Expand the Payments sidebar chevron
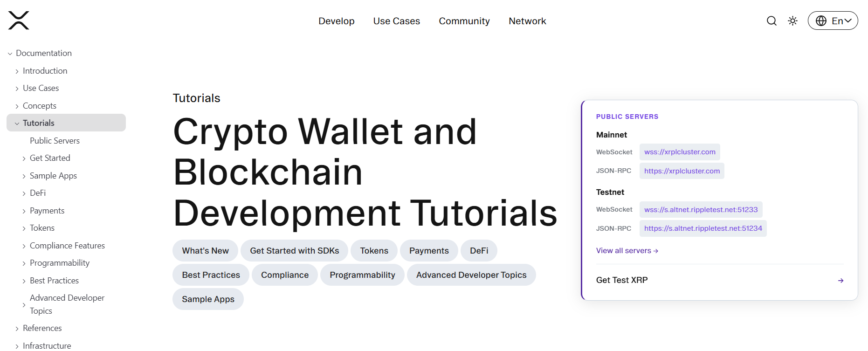The height and width of the screenshot is (351, 868). (24, 211)
